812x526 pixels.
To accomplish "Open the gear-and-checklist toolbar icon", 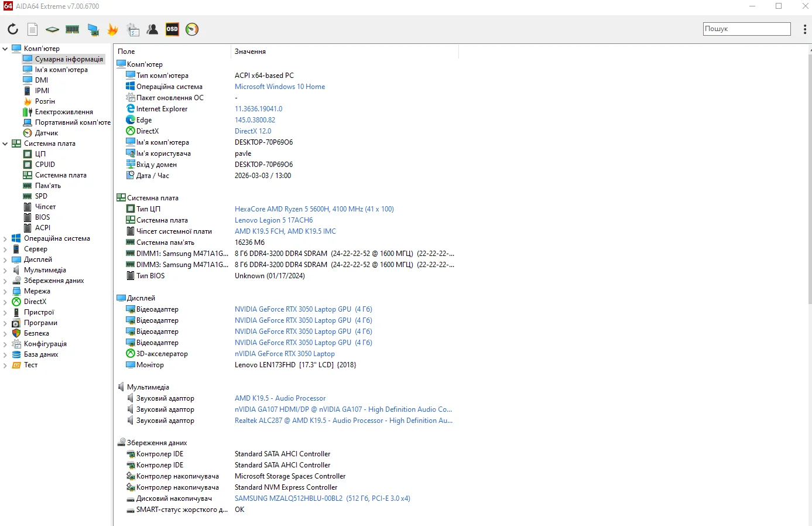I will tap(133, 29).
